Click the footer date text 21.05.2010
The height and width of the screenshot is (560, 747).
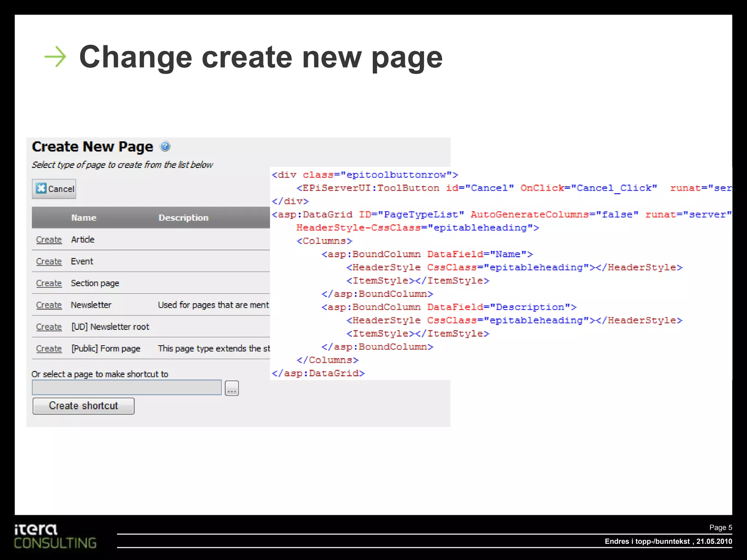[714, 541]
